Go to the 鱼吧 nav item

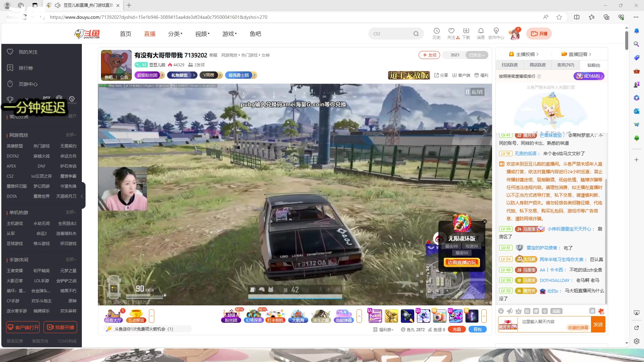point(255,34)
